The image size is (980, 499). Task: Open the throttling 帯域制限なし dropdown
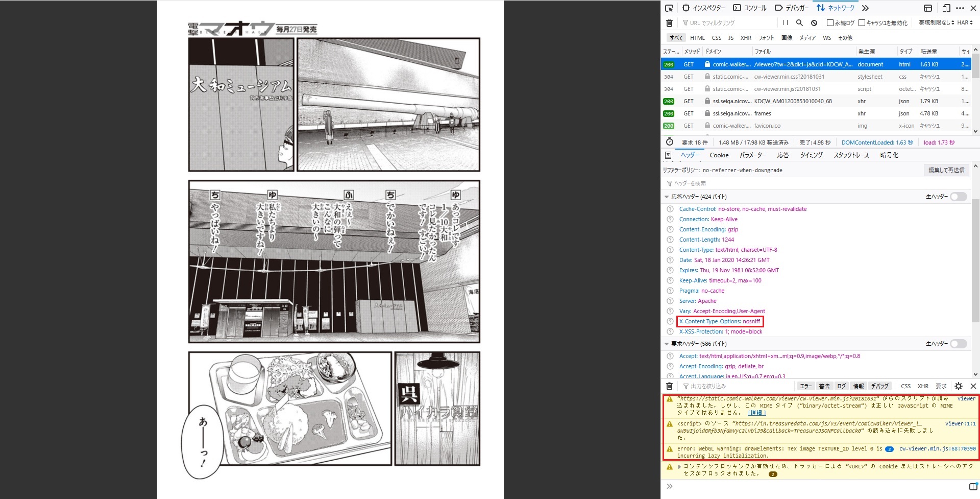[937, 22]
